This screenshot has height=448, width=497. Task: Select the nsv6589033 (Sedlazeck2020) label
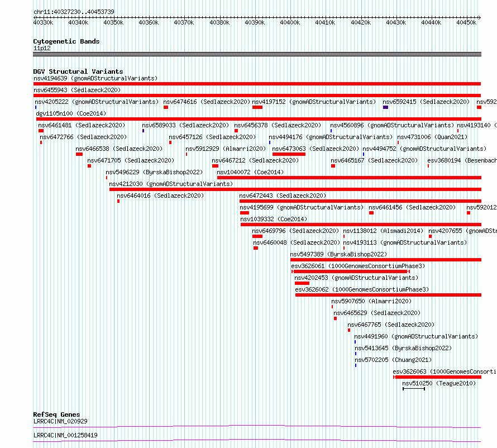(185, 125)
